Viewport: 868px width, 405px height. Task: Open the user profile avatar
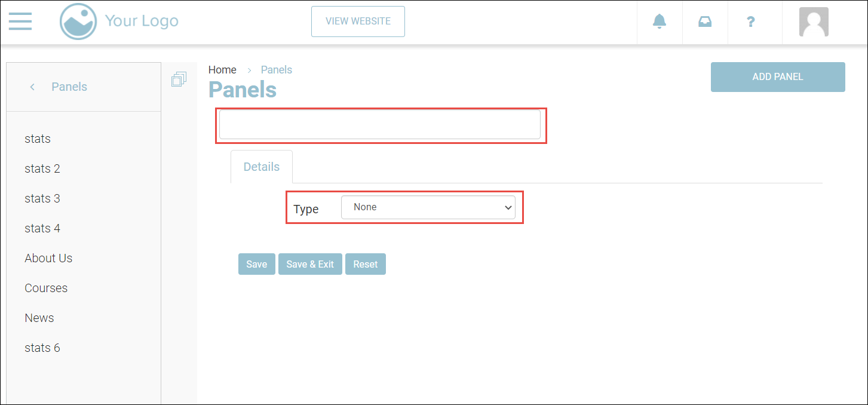[x=813, y=22]
